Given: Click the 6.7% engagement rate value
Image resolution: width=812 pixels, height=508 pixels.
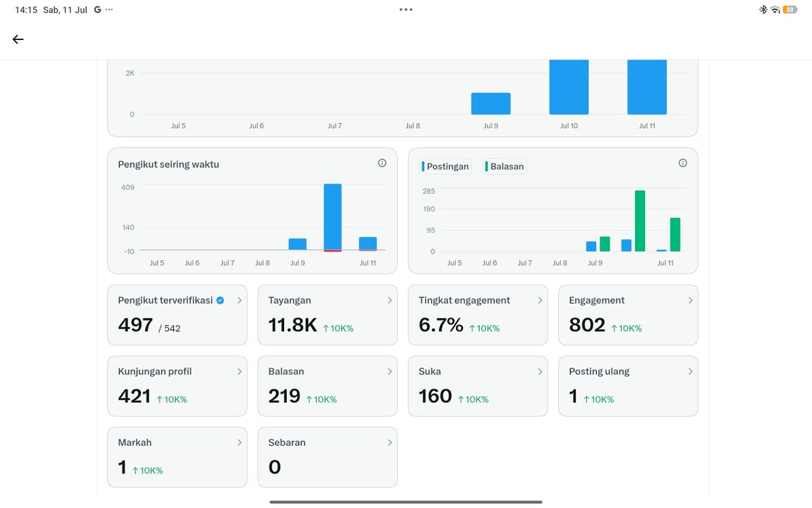Looking at the screenshot, I should point(441,325).
